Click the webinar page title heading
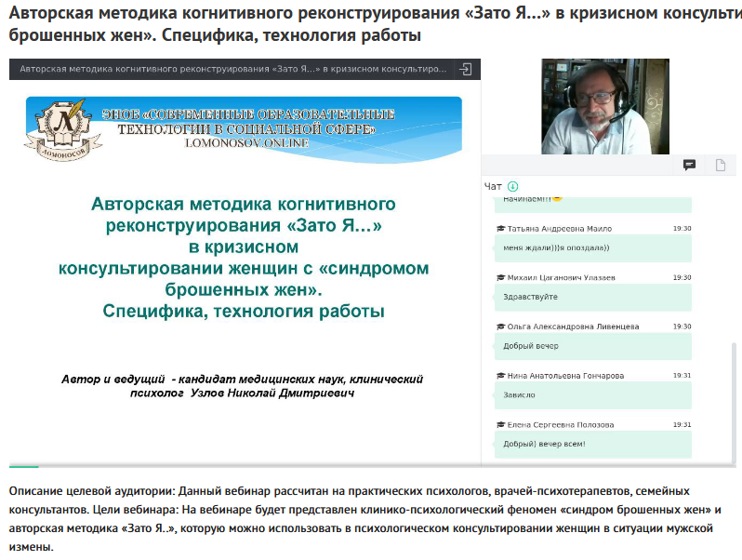The height and width of the screenshot is (560, 742). point(371,23)
